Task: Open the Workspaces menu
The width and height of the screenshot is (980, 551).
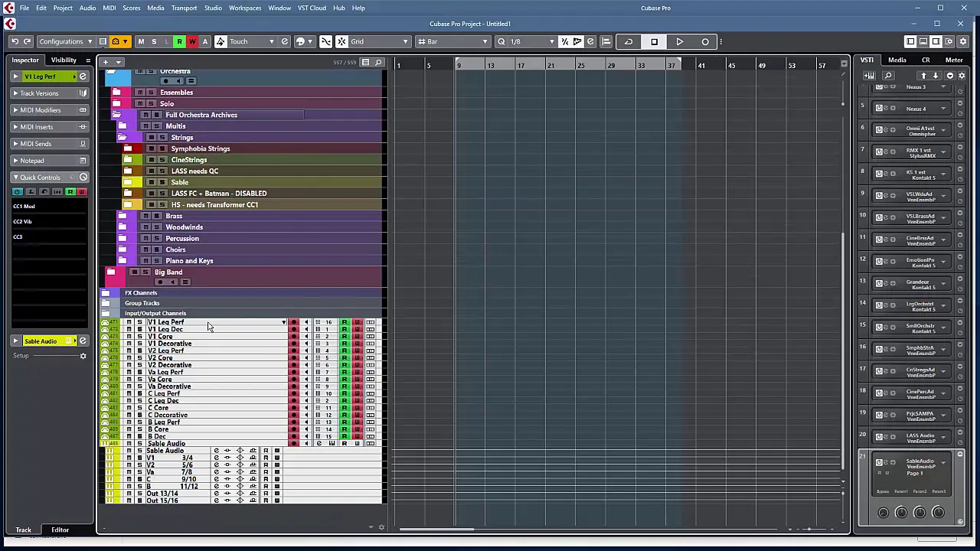Action: pyautogui.click(x=245, y=8)
